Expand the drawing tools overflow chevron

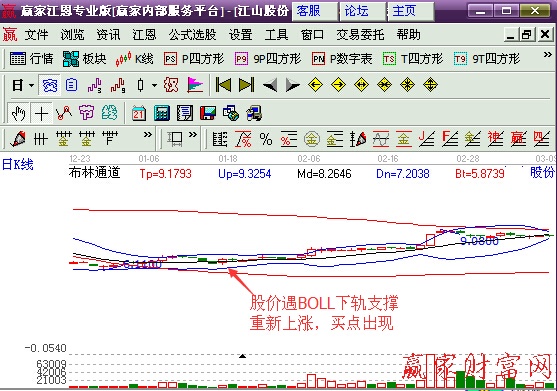(147, 135)
